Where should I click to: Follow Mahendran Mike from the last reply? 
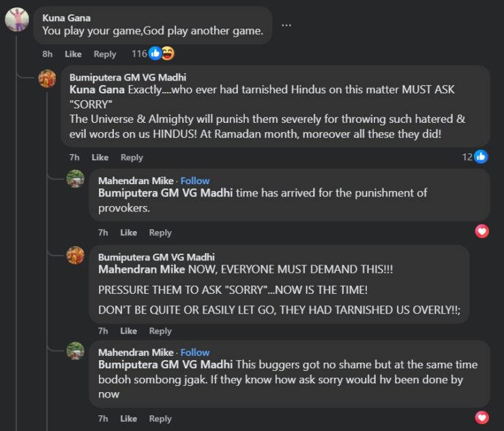pyautogui.click(x=195, y=353)
